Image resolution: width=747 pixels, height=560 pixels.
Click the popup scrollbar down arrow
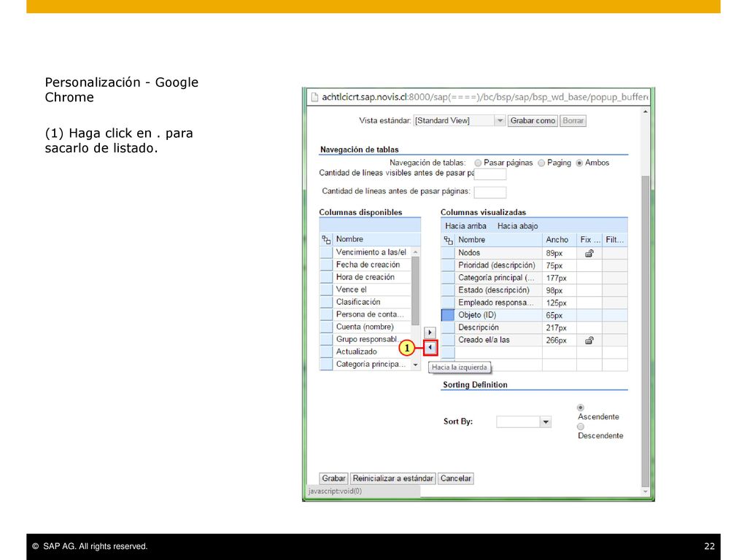pos(646,491)
